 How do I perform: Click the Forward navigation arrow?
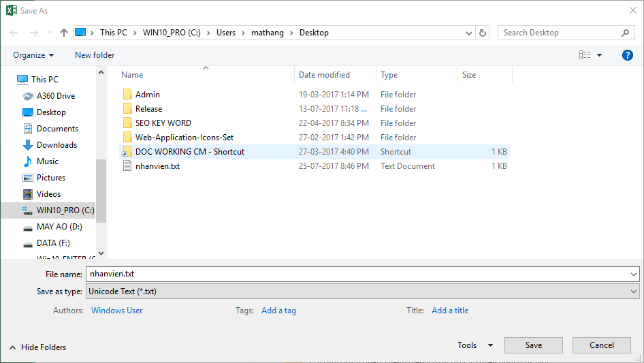point(33,33)
